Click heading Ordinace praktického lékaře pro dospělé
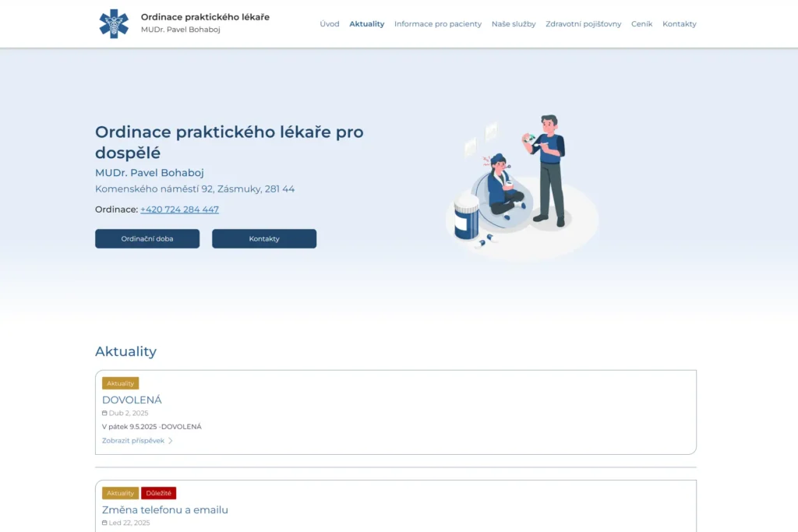The width and height of the screenshot is (798, 532). (x=229, y=142)
